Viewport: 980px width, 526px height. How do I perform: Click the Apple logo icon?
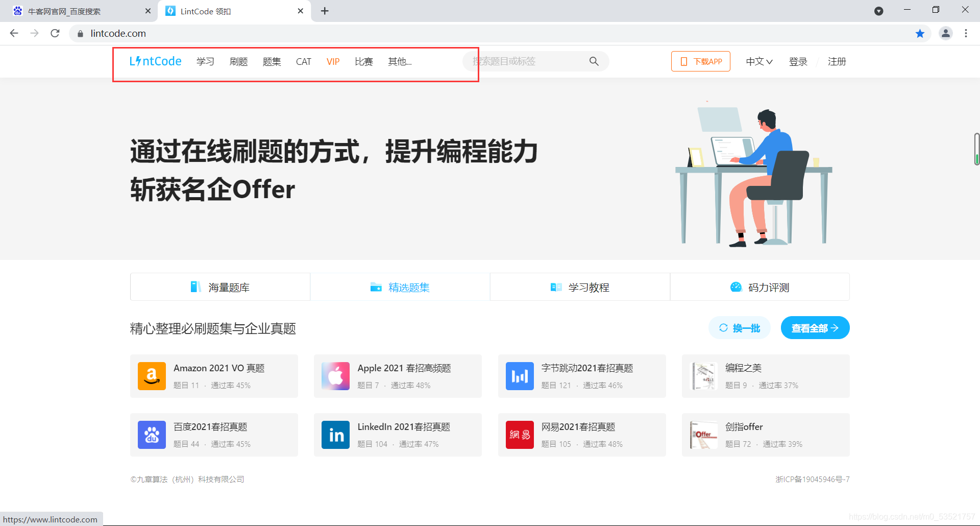click(335, 376)
